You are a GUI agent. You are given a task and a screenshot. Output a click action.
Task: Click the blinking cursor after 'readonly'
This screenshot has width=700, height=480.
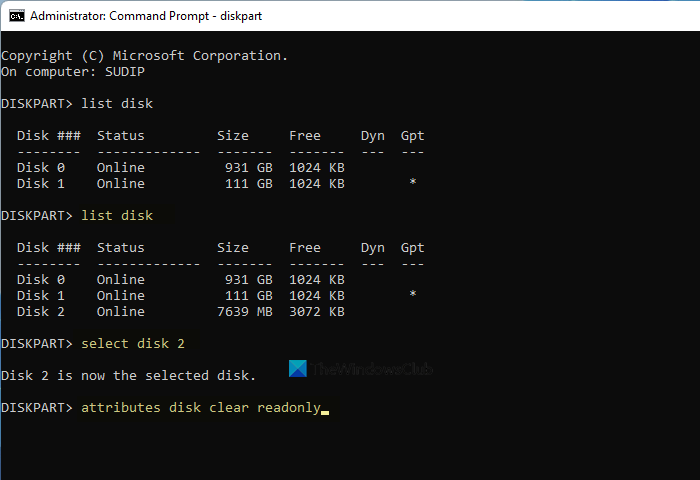pos(325,410)
